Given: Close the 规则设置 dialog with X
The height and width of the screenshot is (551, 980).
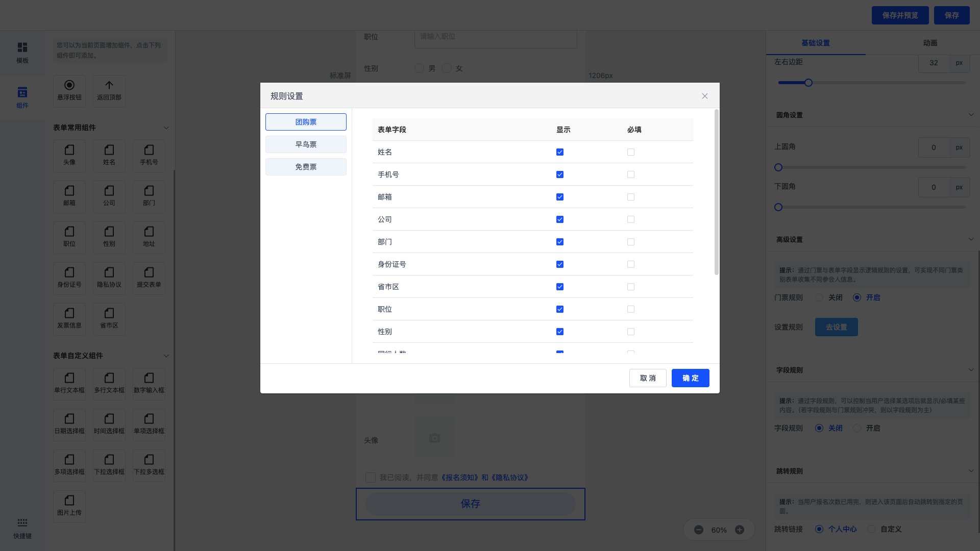Looking at the screenshot, I should 705,96.
